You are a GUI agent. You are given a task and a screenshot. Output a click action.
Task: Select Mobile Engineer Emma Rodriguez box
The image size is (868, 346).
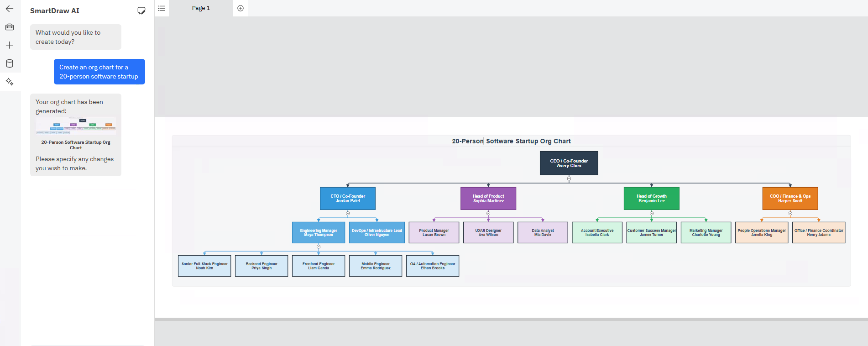376,266
